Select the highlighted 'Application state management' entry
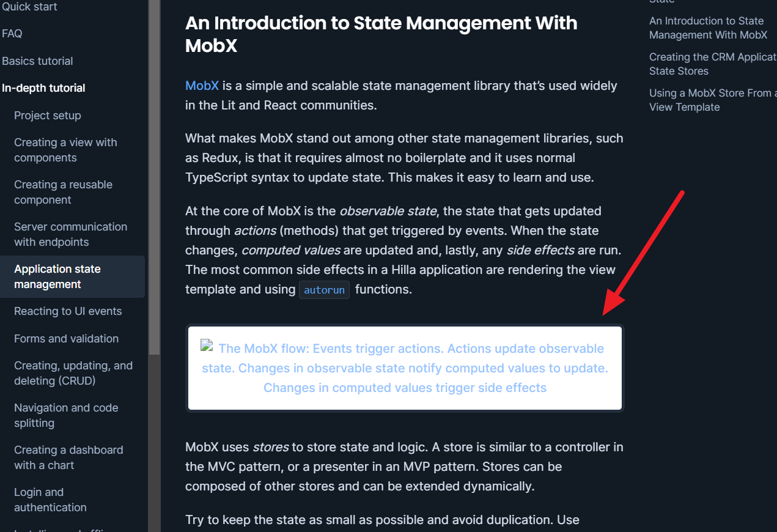This screenshot has height=532, width=777. pos(57,276)
